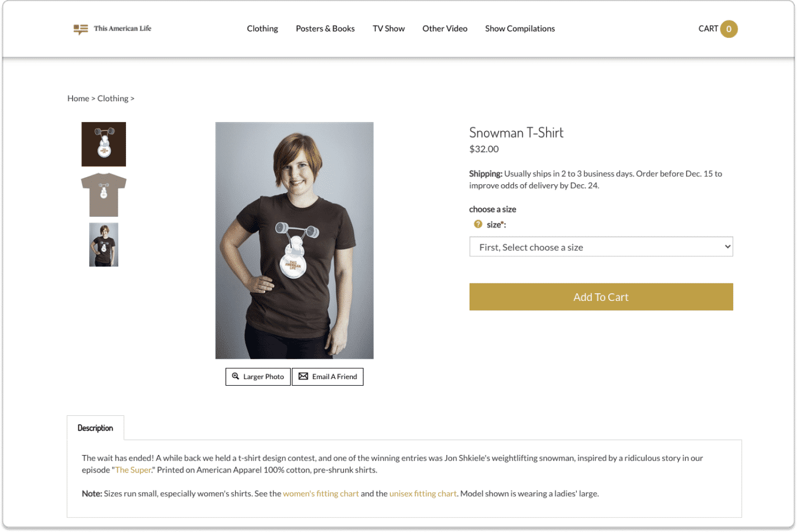Open the Clothing navigation menu

point(263,29)
